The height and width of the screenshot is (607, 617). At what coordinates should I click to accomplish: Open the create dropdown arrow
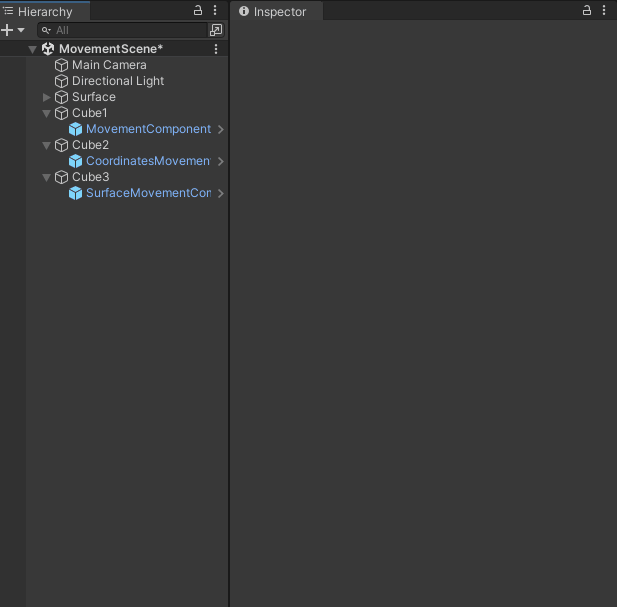[x=21, y=30]
